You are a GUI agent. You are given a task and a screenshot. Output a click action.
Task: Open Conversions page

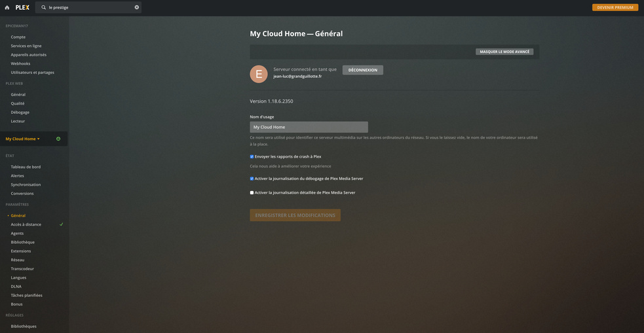tap(22, 194)
